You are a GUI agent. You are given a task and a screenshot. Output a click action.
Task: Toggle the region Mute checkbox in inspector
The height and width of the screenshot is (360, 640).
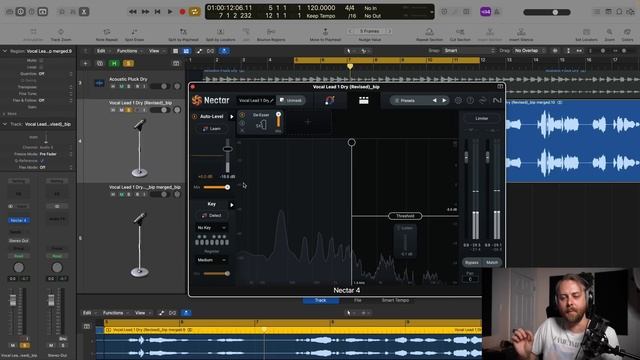coord(41,60)
